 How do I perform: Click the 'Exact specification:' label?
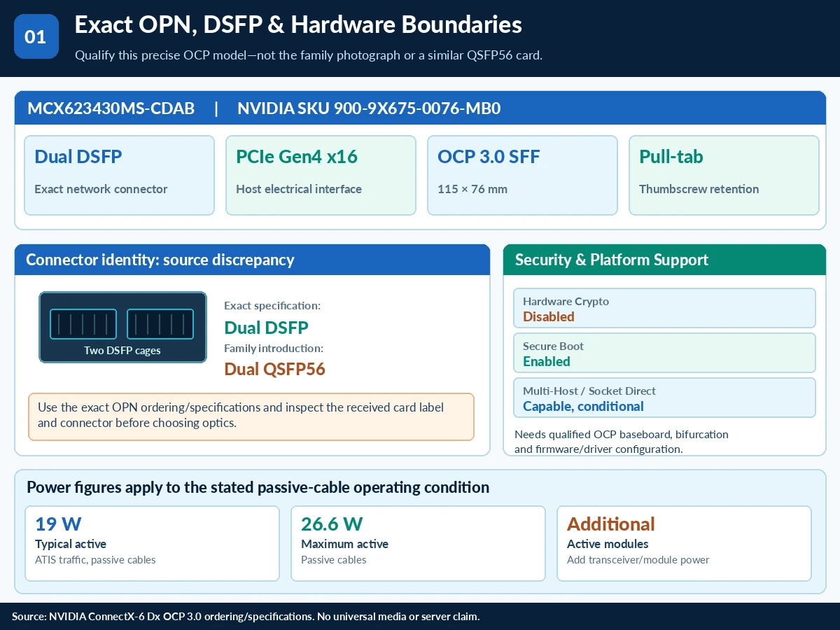[272, 306]
